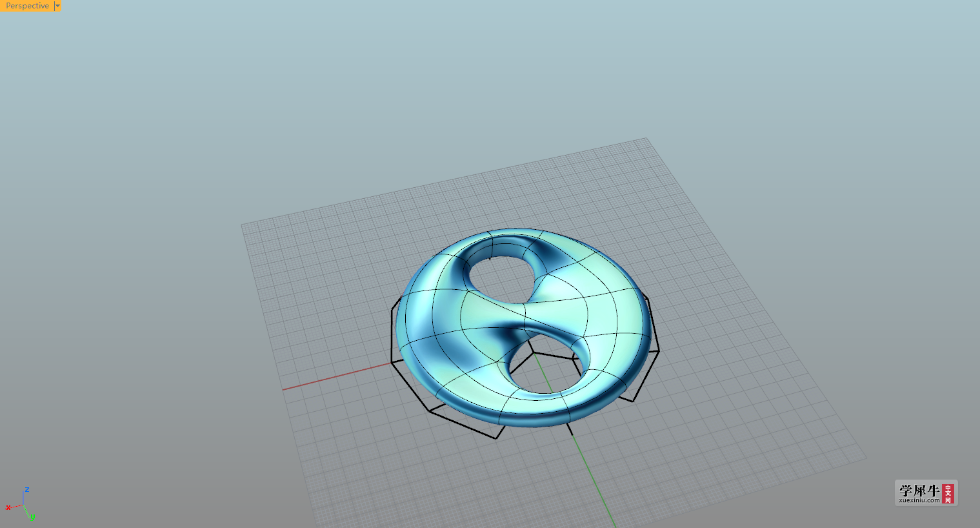
Task: Open the Perspective viewport dropdown arrow
Action: click(58, 6)
